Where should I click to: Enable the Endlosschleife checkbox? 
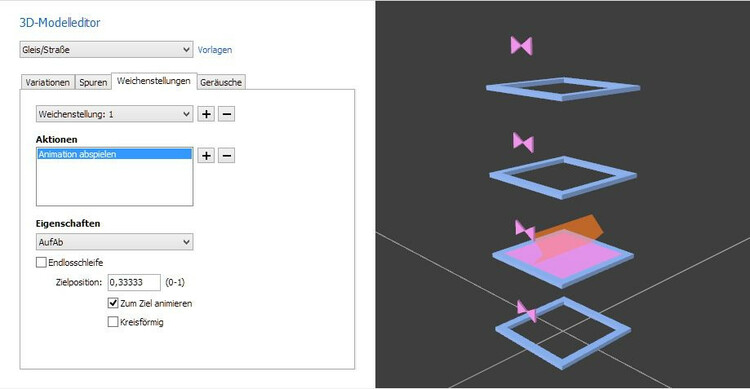point(41,262)
